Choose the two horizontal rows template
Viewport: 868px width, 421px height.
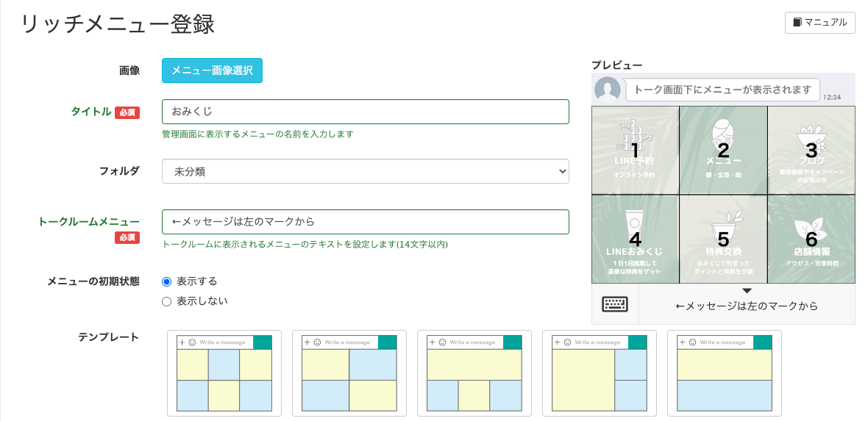[725, 373]
